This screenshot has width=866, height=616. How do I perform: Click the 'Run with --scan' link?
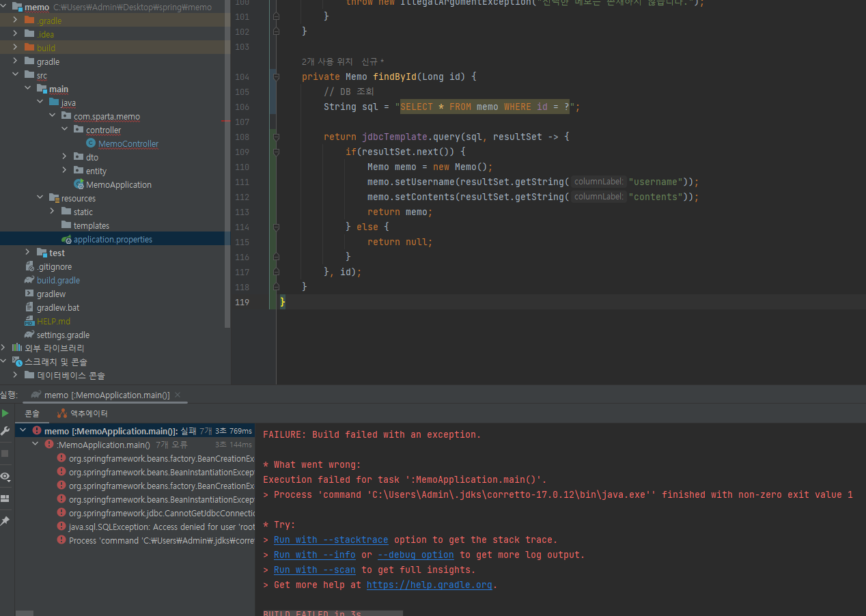tap(314, 570)
